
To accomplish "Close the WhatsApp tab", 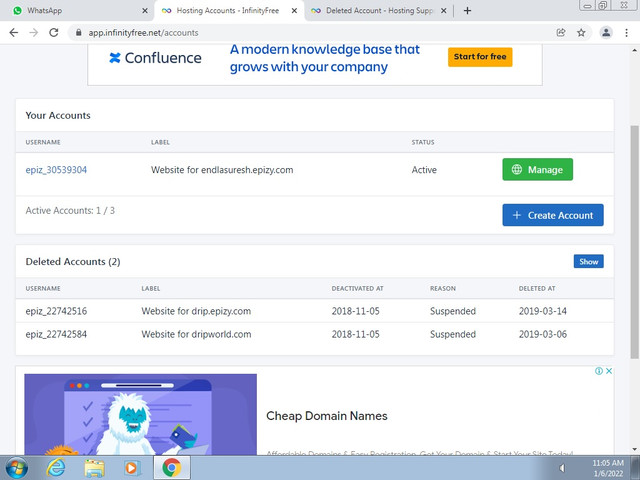I will coord(145,11).
